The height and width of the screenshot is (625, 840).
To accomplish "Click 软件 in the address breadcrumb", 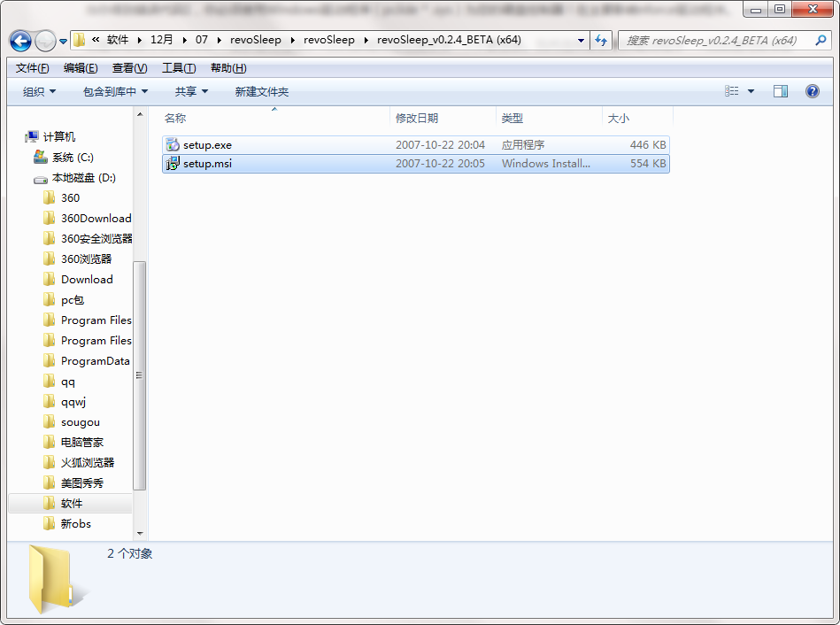I will [x=118, y=40].
